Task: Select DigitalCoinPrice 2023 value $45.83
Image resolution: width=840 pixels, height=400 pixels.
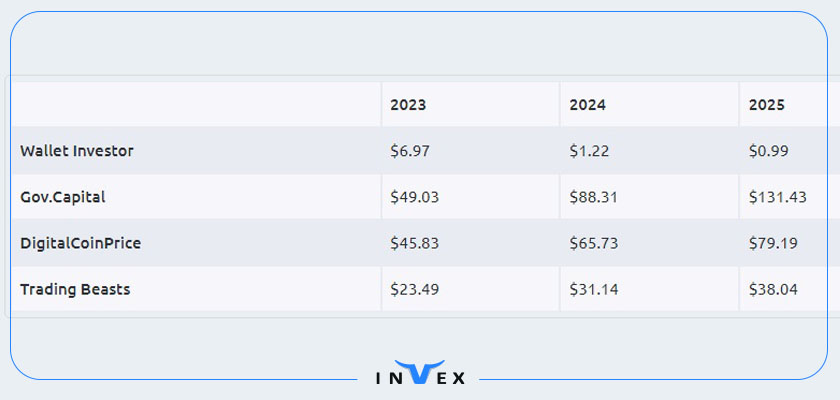Action: point(415,244)
